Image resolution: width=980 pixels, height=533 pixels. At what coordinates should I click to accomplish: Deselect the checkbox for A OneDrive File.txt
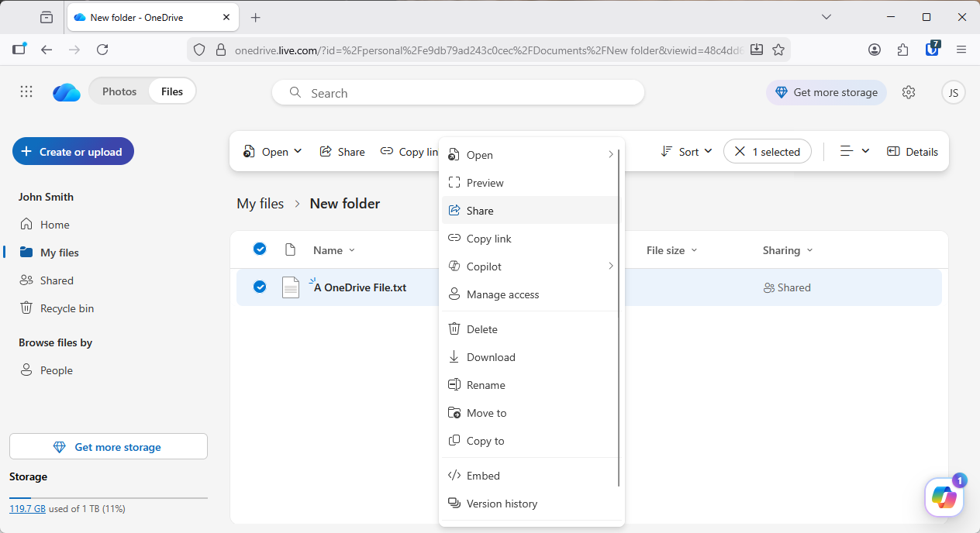260,287
